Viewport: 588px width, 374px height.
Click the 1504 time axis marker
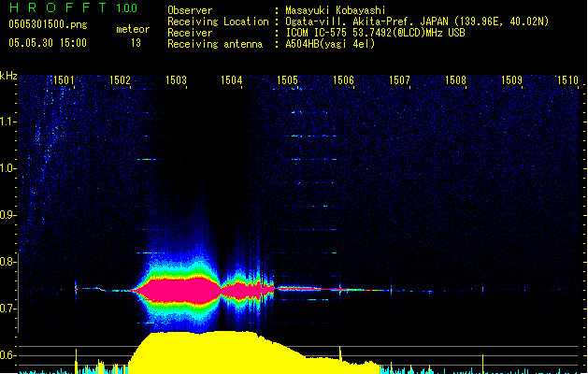(232, 80)
